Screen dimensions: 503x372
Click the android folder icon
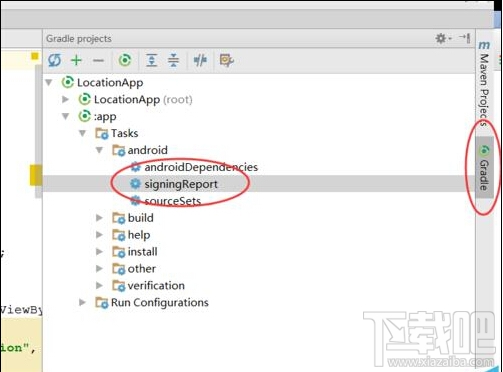(x=119, y=151)
